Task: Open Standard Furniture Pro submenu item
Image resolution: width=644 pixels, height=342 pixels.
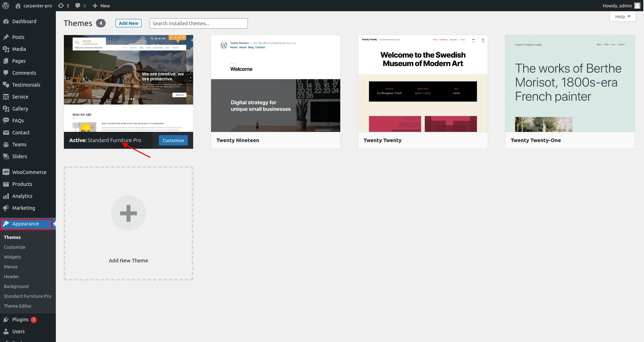Action: (27, 296)
